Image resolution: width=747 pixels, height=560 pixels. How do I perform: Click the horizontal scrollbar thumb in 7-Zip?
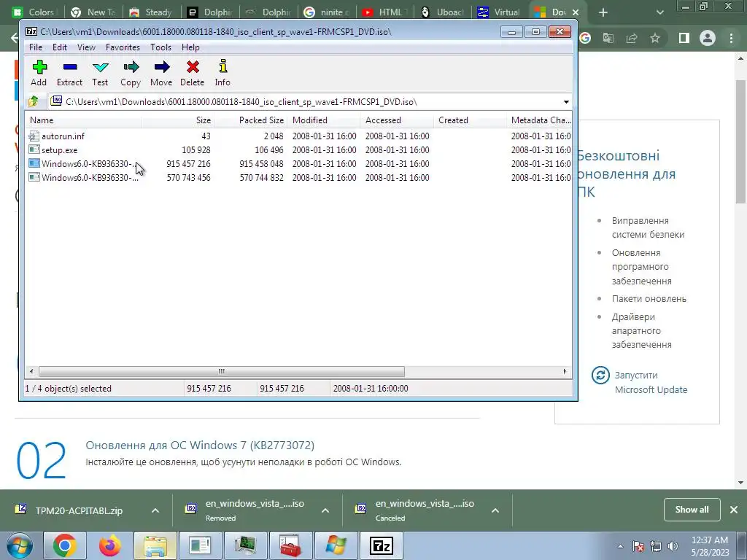[x=222, y=371]
